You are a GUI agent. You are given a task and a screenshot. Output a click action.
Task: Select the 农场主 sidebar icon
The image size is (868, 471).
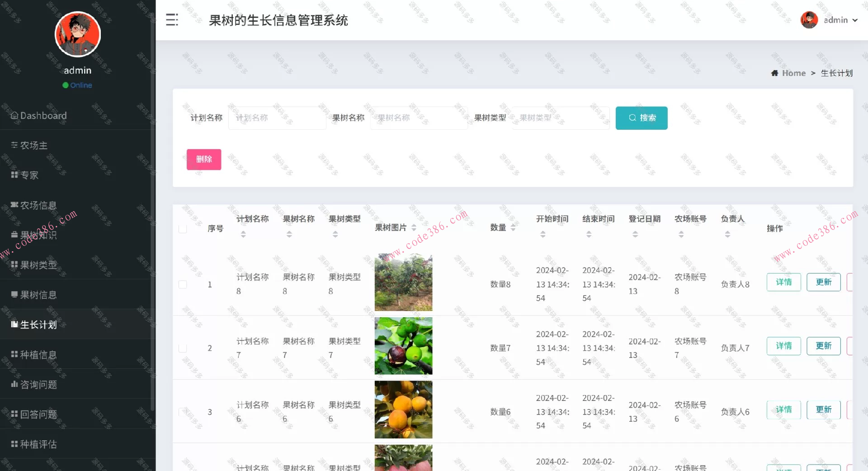(x=14, y=145)
